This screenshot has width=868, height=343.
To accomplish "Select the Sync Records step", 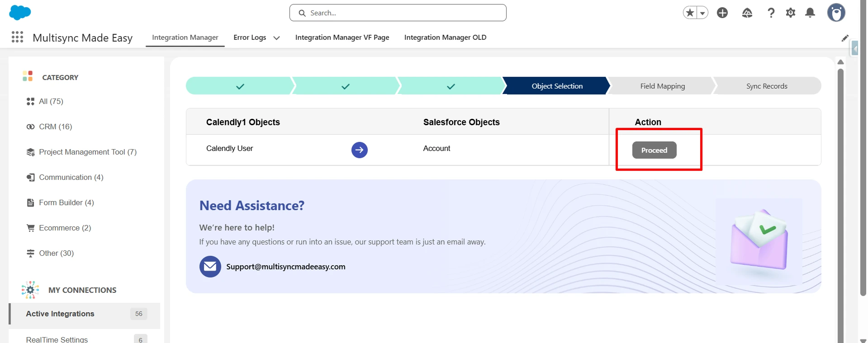I will pyautogui.click(x=767, y=86).
